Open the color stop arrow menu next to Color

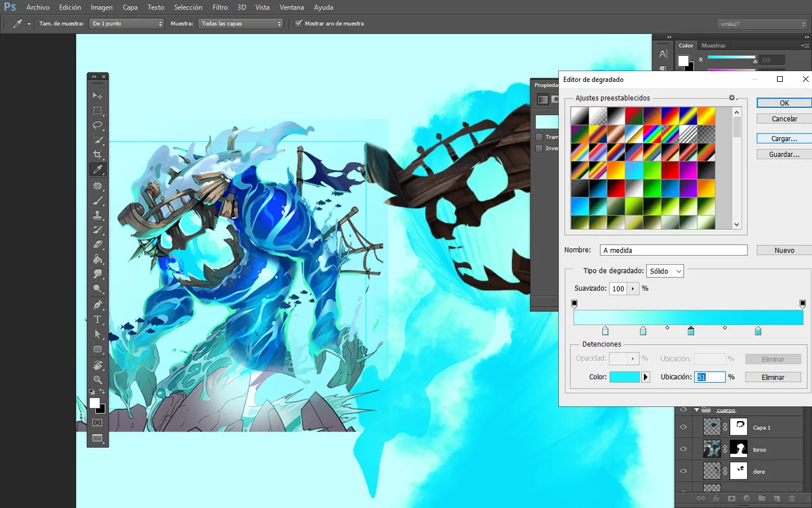point(646,377)
